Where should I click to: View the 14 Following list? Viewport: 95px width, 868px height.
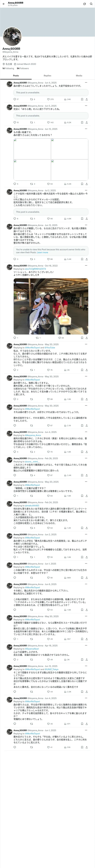(8, 68)
